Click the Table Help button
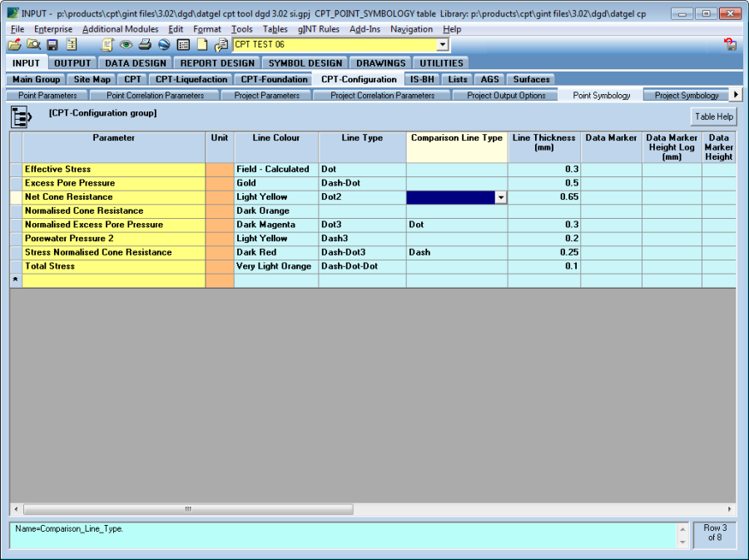The width and height of the screenshot is (749, 560). (x=714, y=117)
